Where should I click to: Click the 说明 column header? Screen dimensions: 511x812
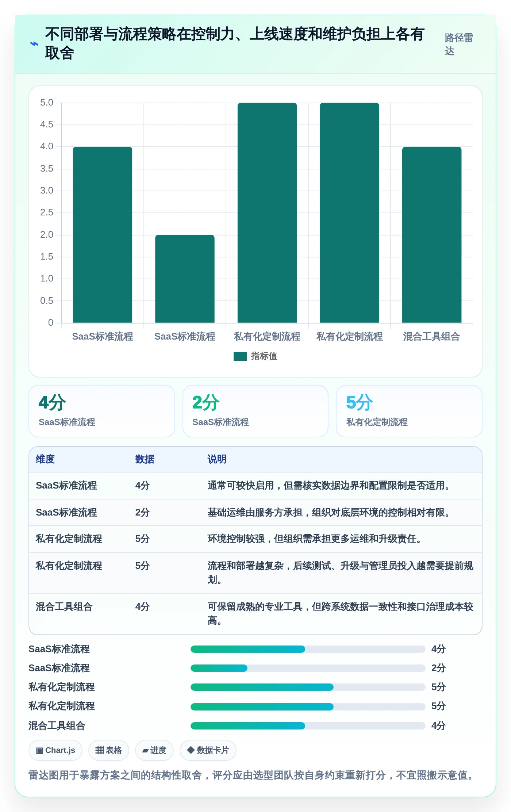217,459
